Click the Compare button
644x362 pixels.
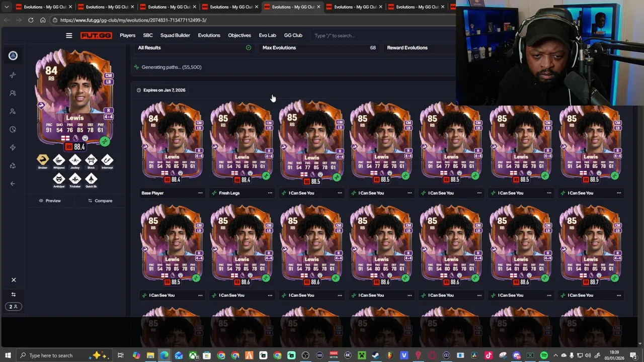tap(100, 201)
